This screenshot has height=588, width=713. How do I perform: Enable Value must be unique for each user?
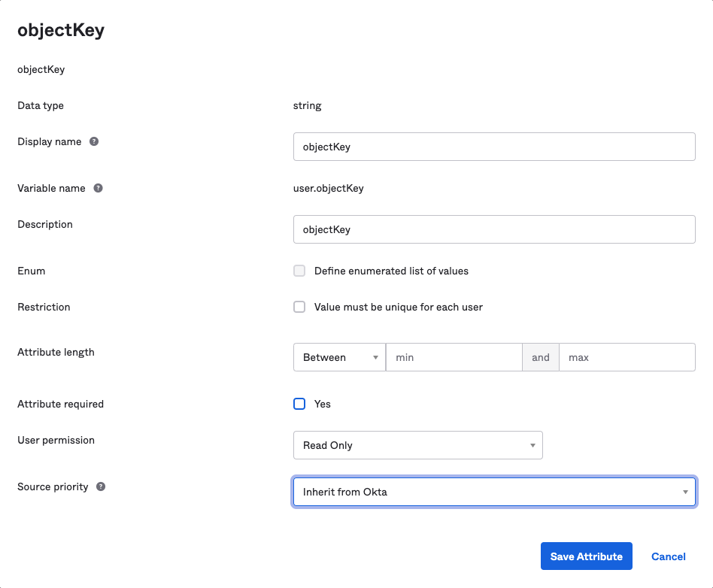[299, 307]
